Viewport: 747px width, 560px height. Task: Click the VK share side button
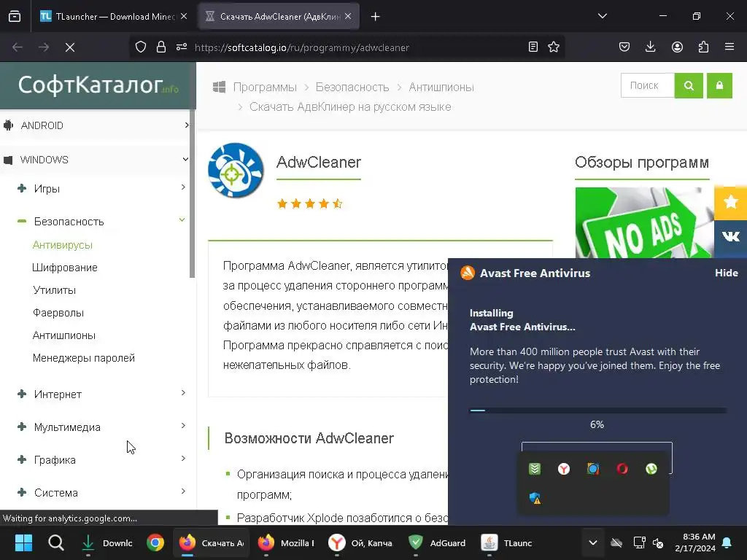point(730,236)
